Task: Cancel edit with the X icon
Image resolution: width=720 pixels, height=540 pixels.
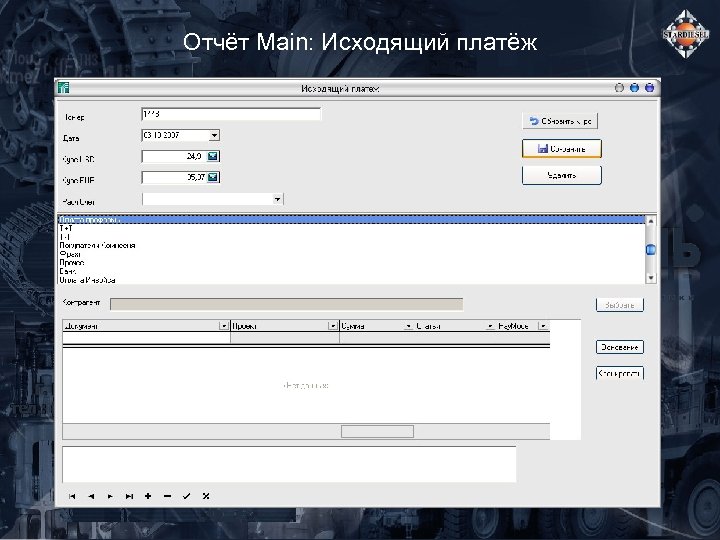Action: [x=206, y=496]
